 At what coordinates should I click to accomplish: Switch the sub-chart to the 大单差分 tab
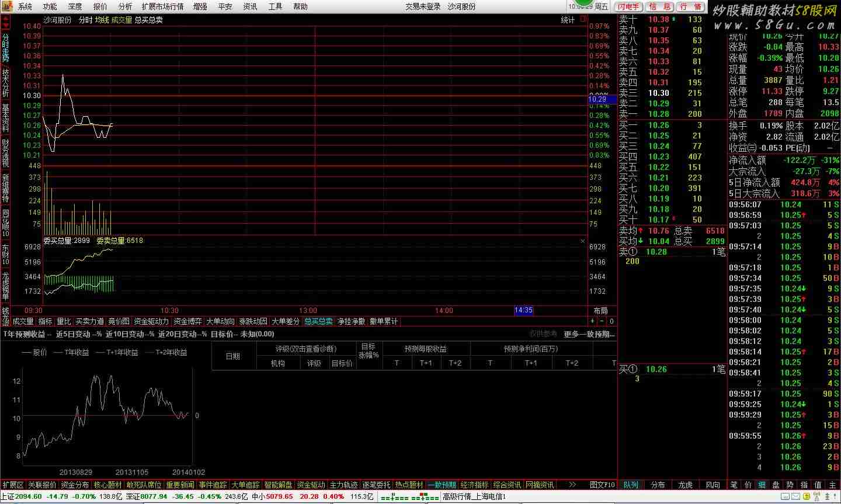(286, 321)
